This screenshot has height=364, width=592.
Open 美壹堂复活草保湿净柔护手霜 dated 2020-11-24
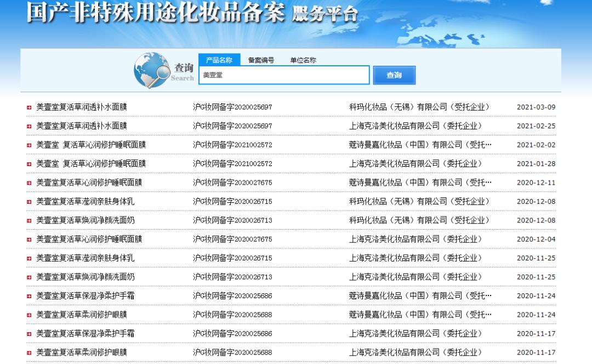(85, 296)
